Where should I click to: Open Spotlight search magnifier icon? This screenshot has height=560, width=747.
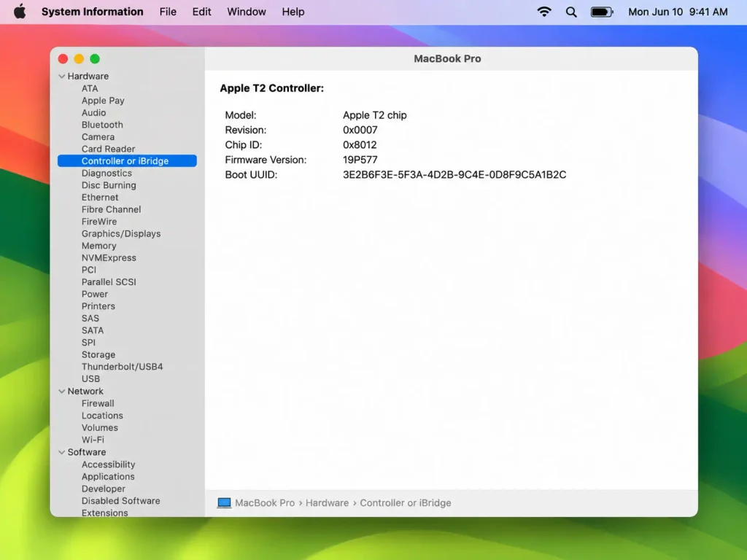tap(571, 12)
